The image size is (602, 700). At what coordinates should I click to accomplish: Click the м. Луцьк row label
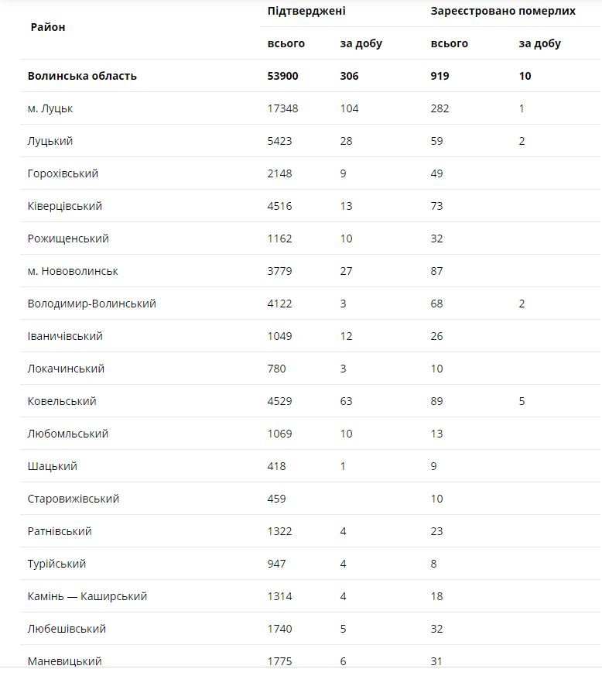coord(50,108)
